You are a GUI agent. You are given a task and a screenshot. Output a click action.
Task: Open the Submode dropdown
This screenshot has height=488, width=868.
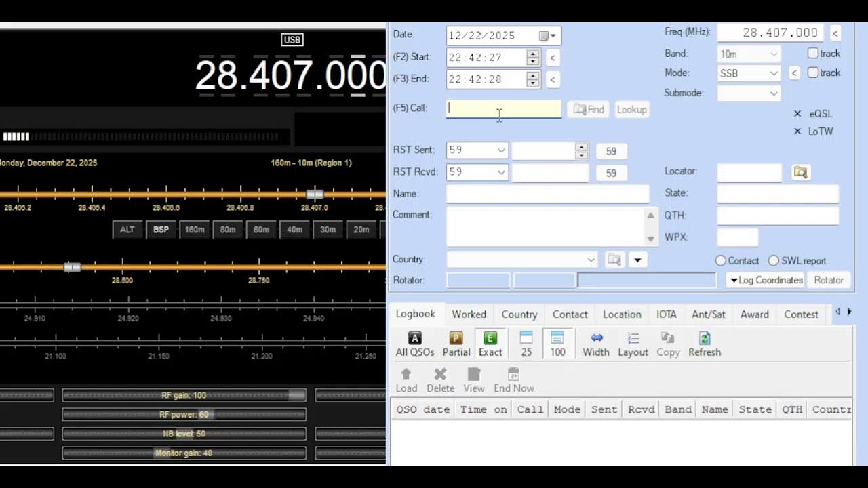[774, 93]
